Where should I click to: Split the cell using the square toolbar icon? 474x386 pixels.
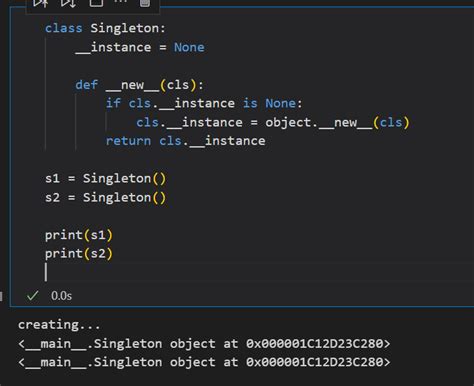[x=96, y=3]
